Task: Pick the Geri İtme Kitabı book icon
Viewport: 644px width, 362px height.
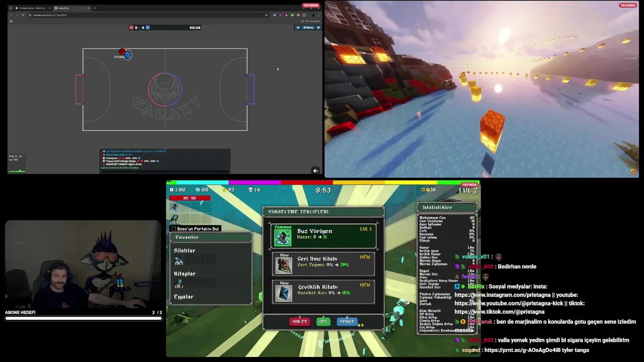Action: (284, 264)
